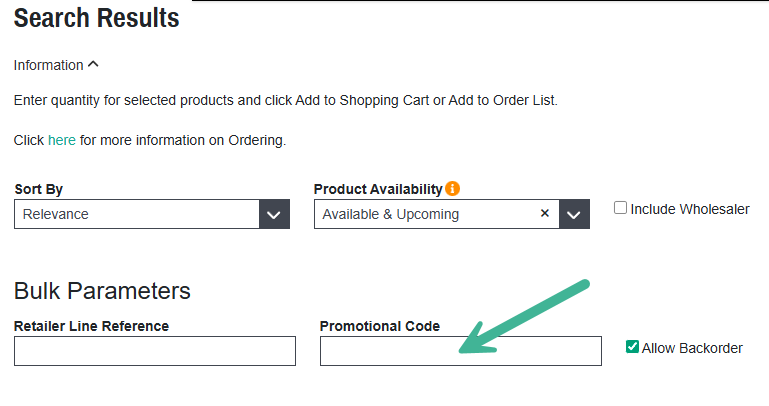This screenshot has height=406, width=769.
Task: Click the orange info icon beside Product Availability
Action: coord(453,188)
